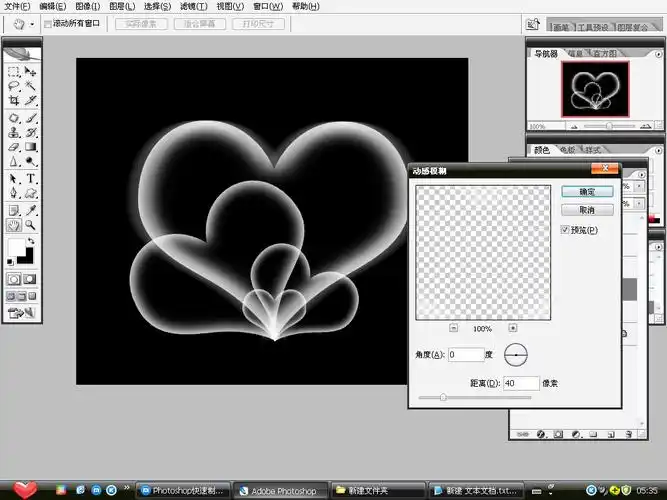Screen dimensions: 667x500
Task: Click the 角度 (Angle) input field
Action: 466,355
